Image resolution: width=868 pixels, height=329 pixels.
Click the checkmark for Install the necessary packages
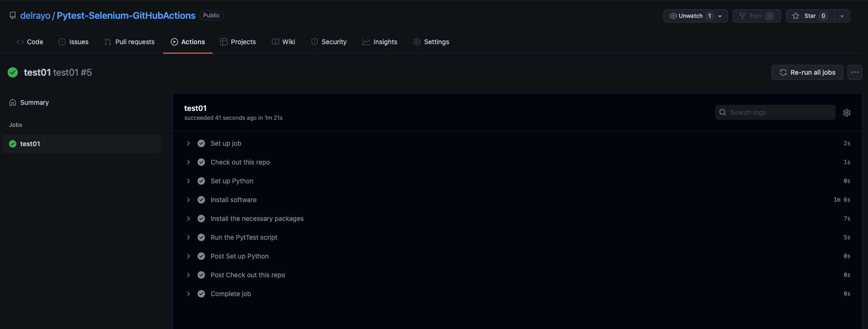tap(201, 219)
